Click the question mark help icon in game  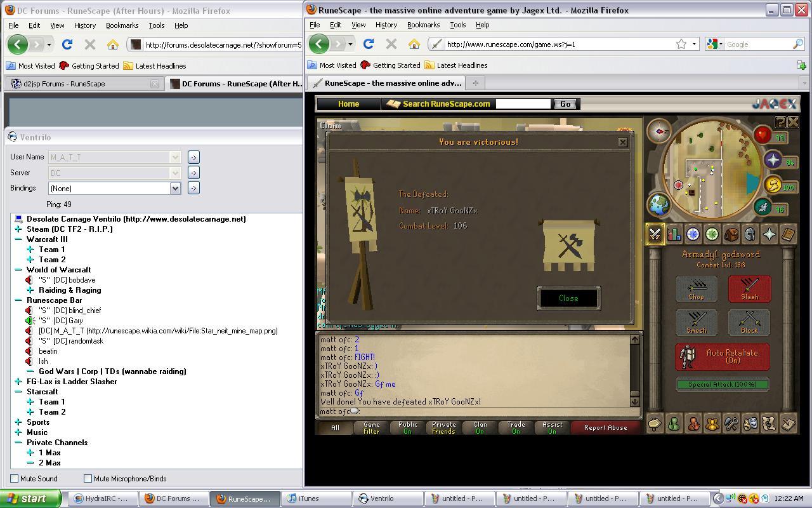[x=781, y=122]
